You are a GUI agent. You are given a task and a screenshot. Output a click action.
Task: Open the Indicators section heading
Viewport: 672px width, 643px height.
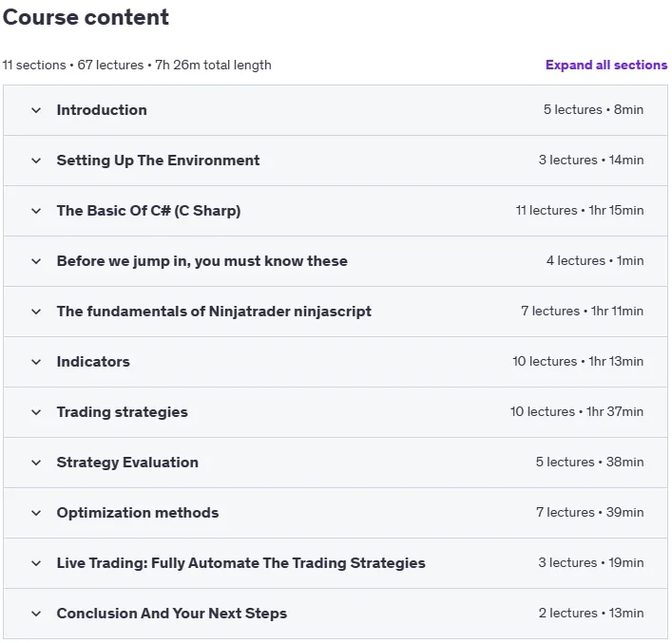tap(93, 362)
